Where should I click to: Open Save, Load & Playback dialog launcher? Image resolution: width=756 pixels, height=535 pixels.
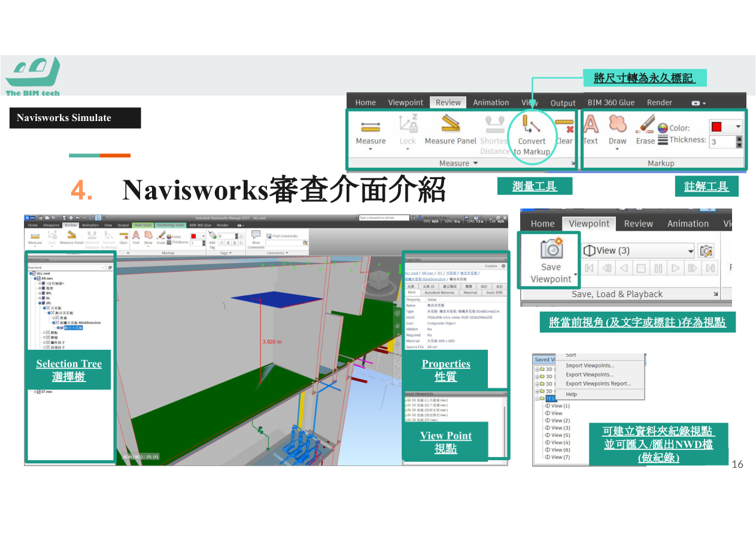(715, 294)
